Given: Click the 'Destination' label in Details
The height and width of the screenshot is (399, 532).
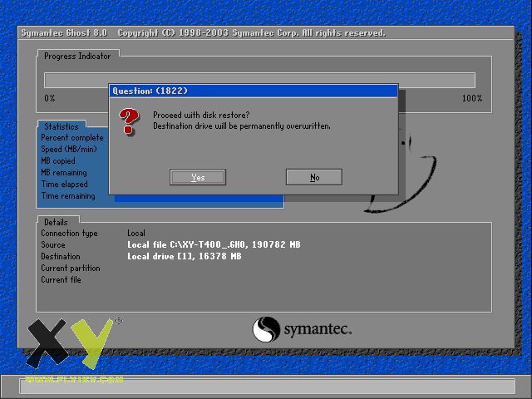Looking at the screenshot, I should coord(61,256).
